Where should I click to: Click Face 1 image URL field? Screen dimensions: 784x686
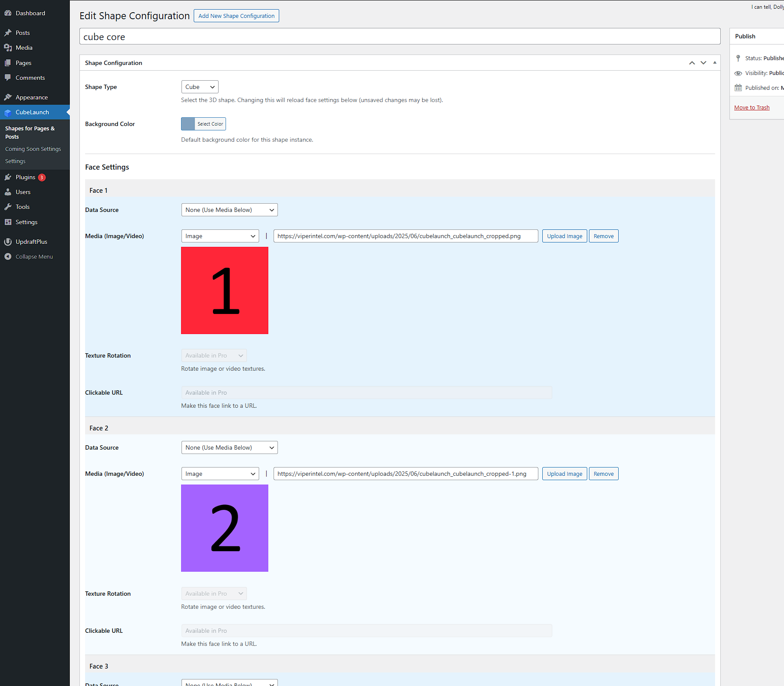(x=406, y=236)
